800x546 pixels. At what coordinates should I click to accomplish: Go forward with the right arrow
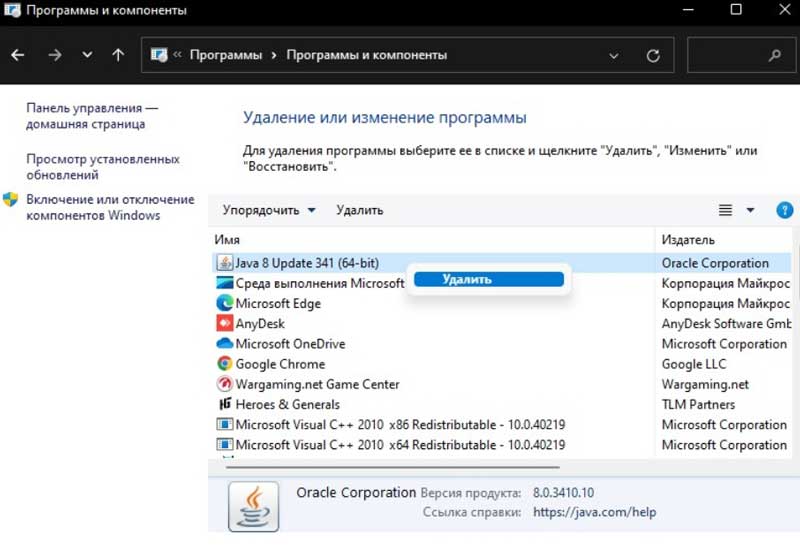pos(55,55)
